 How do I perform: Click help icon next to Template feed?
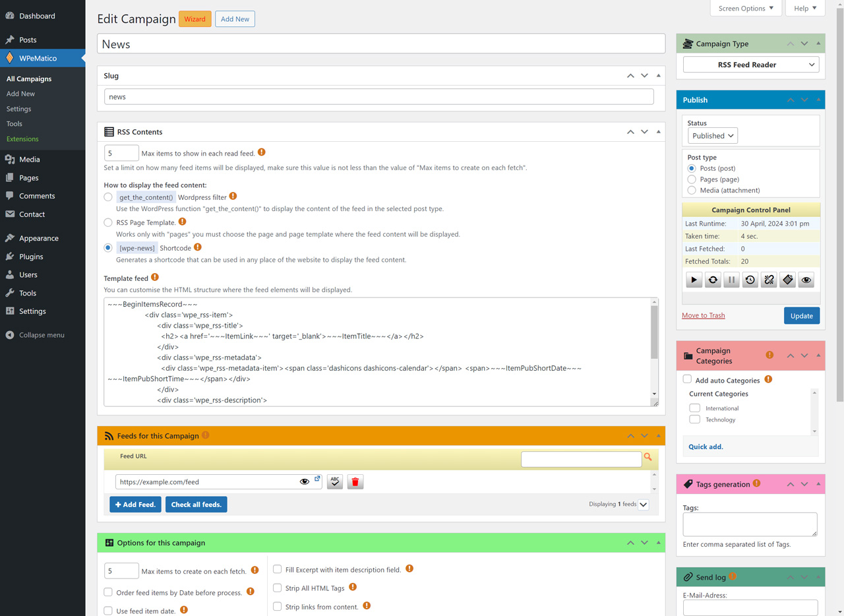pyautogui.click(x=155, y=278)
